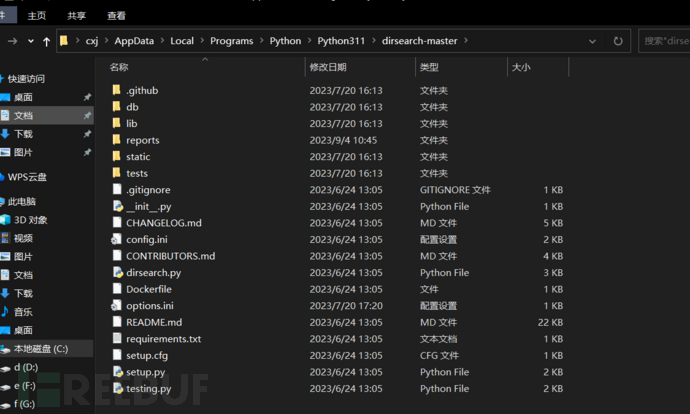The height and width of the screenshot is (414, 690).
Task: Click the Programs breadcrumb segment
Action: (x=231, y=41)
